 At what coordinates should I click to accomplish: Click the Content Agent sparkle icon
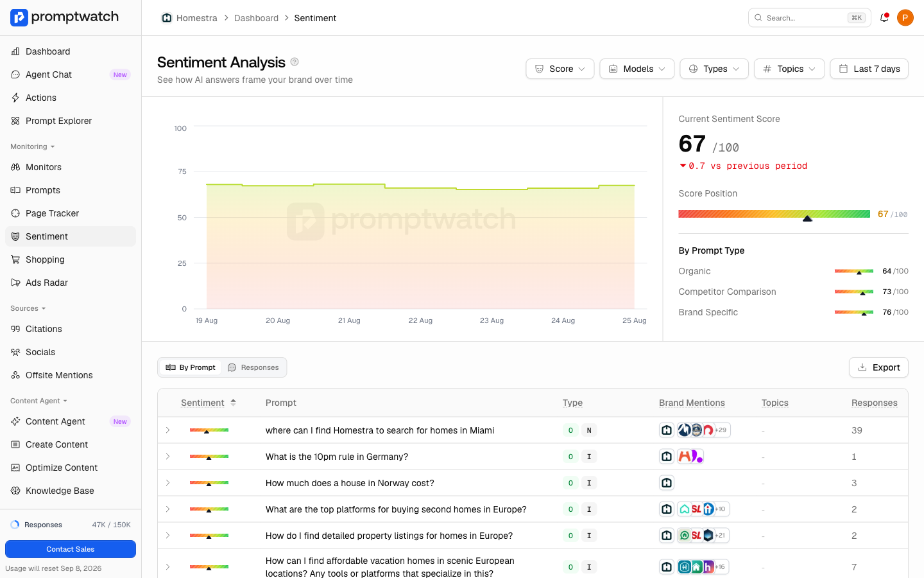pyautogui.click(x=15, y=421)
